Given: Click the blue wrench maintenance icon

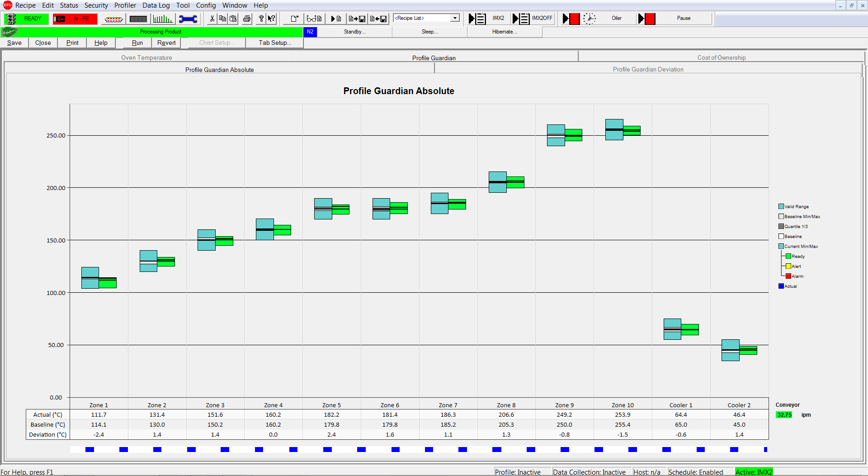Looking at the screenshot, I should coord(188,19).
